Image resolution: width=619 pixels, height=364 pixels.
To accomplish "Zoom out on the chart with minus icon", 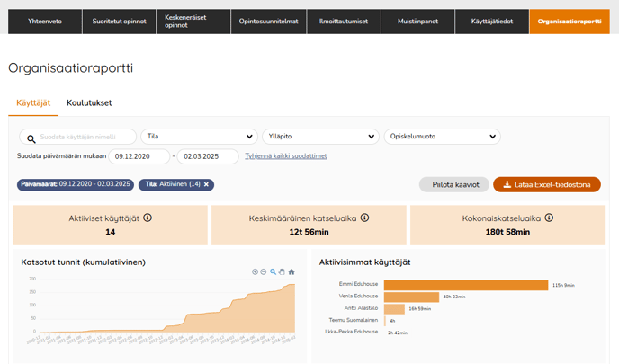I will (264, 271).
